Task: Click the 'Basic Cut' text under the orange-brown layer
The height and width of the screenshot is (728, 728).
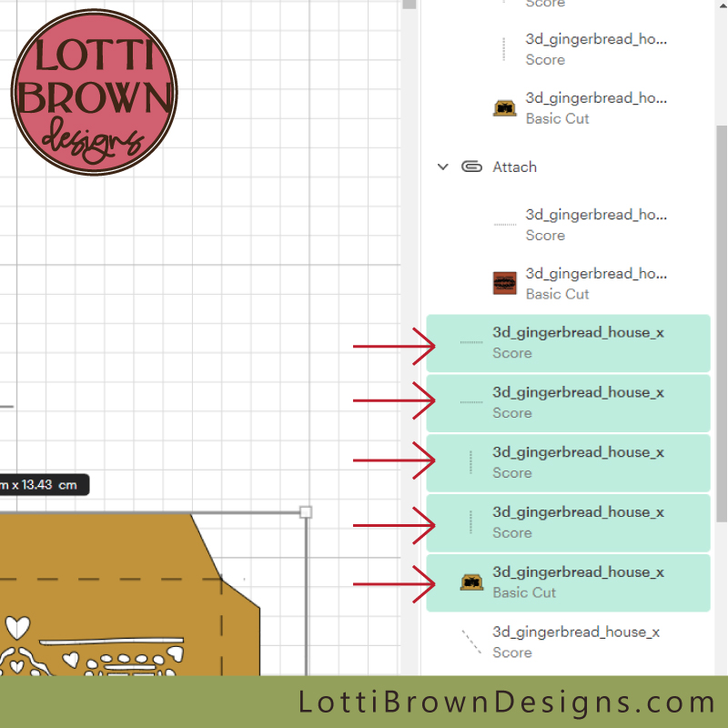Action: click(557, 294)
